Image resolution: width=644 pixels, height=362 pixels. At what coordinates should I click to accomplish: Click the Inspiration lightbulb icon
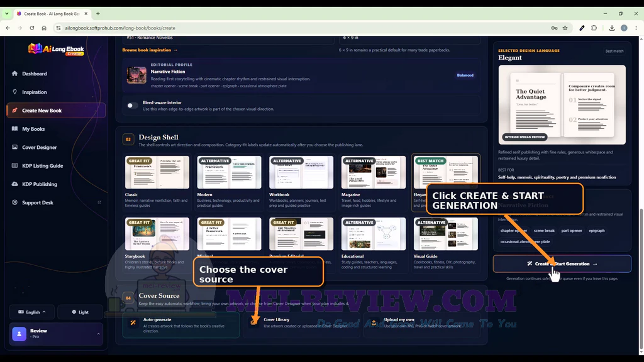[15, 92]
